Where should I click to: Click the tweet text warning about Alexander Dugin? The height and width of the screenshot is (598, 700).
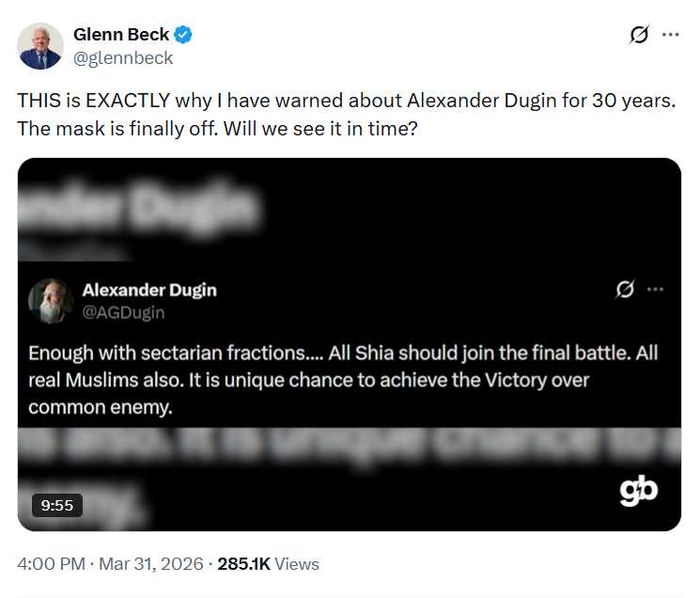[346, 114]
